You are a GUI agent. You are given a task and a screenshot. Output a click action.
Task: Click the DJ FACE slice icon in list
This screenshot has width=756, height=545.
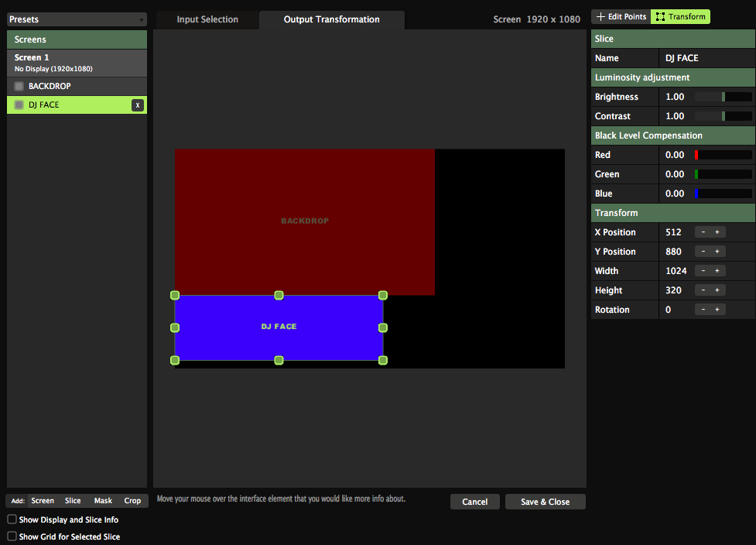click(19, 105)
